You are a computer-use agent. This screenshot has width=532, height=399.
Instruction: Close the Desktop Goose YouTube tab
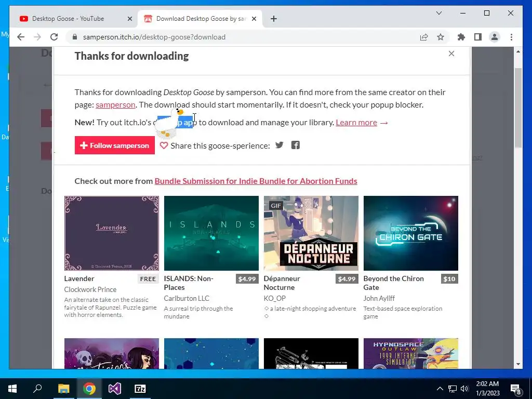click(129, 19)
